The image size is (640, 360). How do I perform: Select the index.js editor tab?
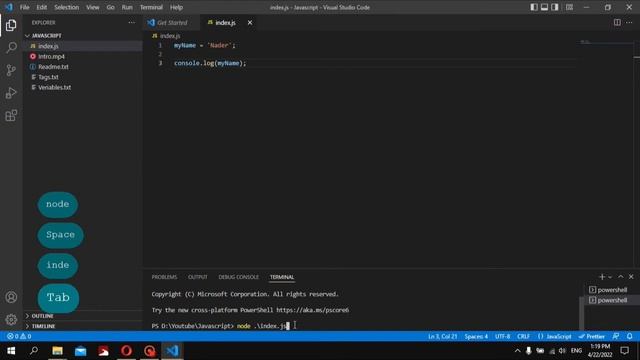point(225,23)
